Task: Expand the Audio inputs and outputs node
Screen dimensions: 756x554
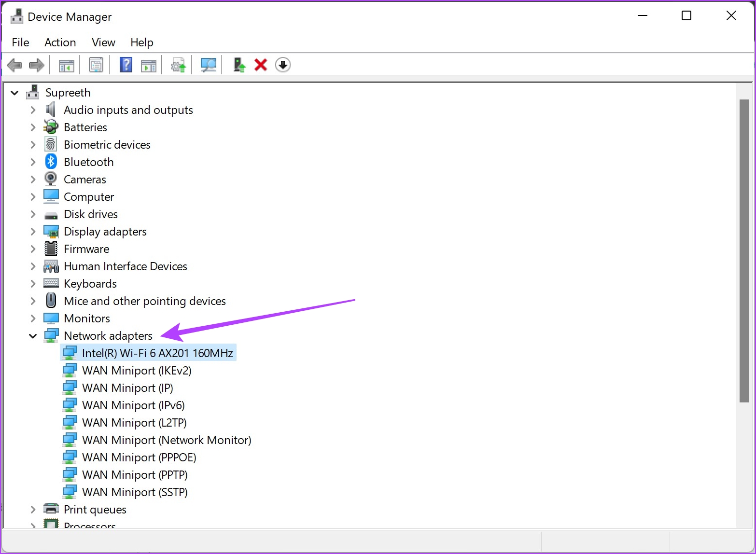Action: (33, 110)
